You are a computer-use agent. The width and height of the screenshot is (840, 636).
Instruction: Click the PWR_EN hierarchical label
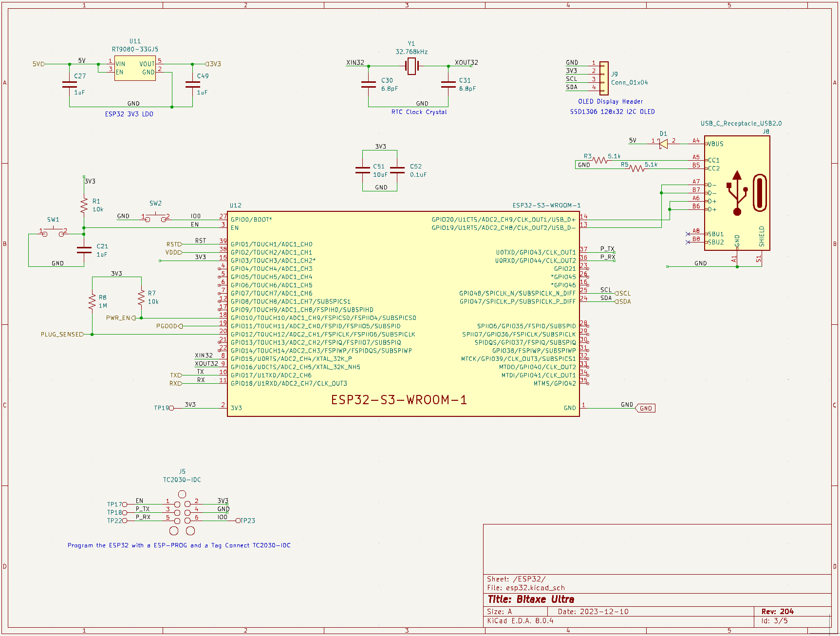pyautogui.click(x=121, y=318)
